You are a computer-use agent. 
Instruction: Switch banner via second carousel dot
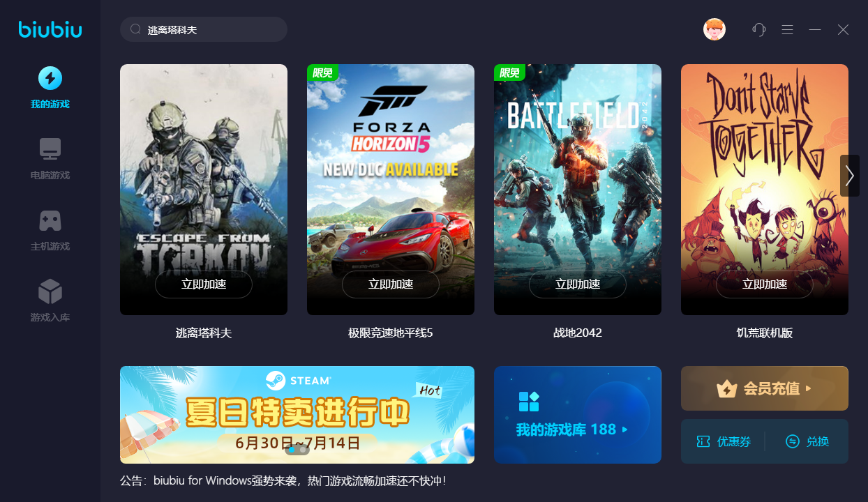pos(303,450)
